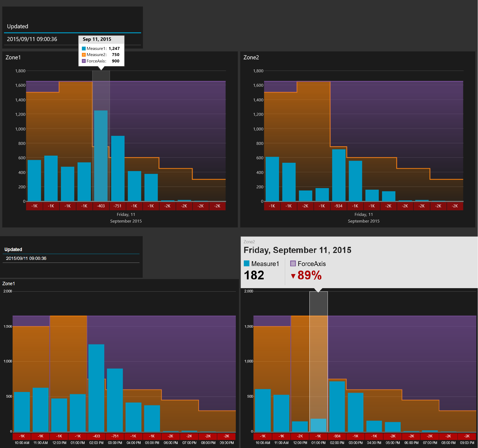
Task: Click '-934' label in hourly Zone2 chart
Action: click(337, 436)
